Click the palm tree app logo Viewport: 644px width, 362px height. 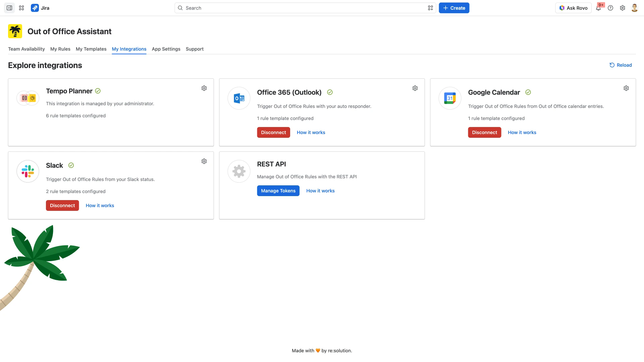pos(15,31)
